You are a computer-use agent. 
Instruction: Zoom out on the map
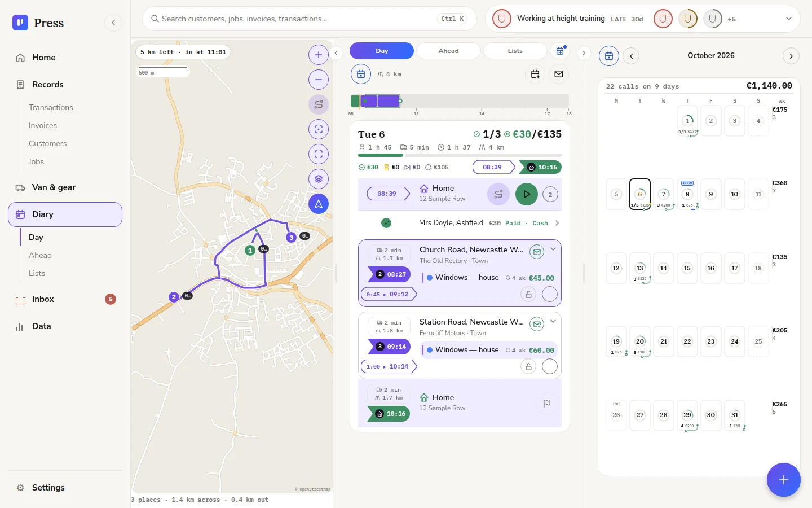tap(319, 80)
